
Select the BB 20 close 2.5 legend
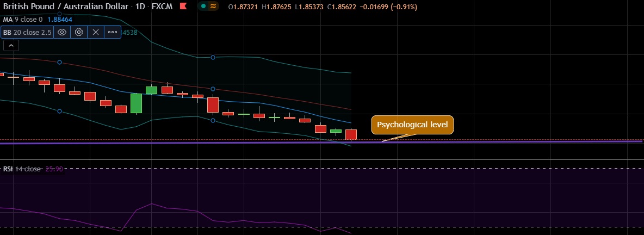coord(27,32)
